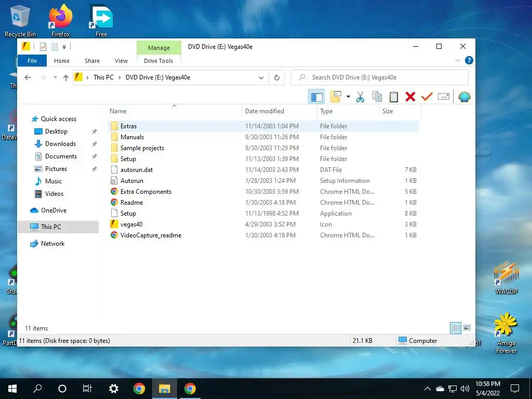Click DVD Drive (E:) Vegas40e breadcrumb
This screenshot has height=399, width=532.
click(x=158, y=77)
